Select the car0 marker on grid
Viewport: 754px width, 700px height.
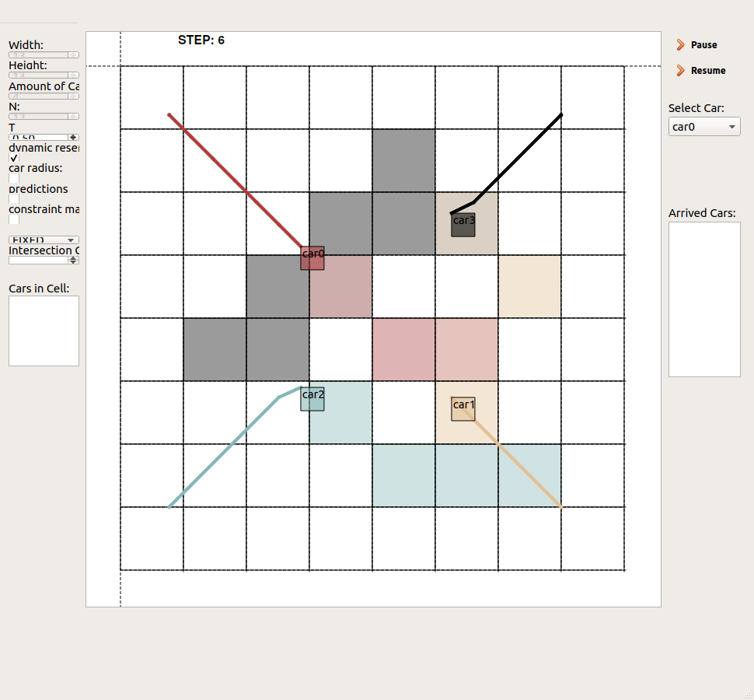[x=312, y=258]
